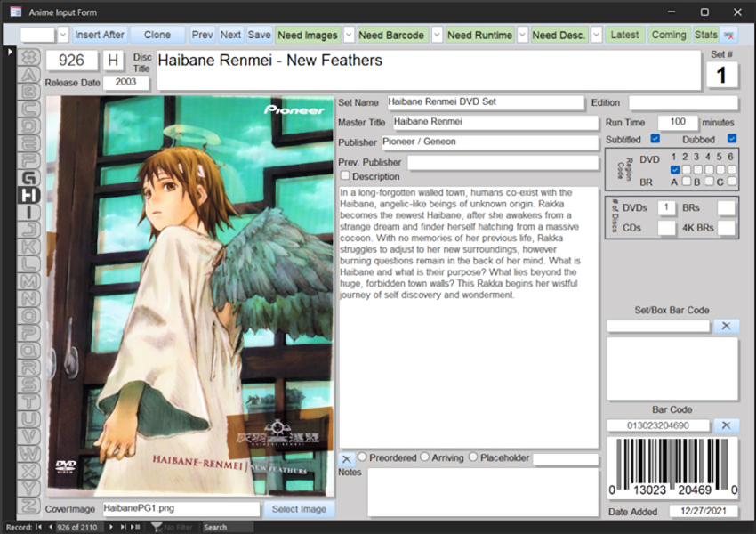756x534 pixels.
Task: Select the highlighted H letter icon
Action: (29, 196)
